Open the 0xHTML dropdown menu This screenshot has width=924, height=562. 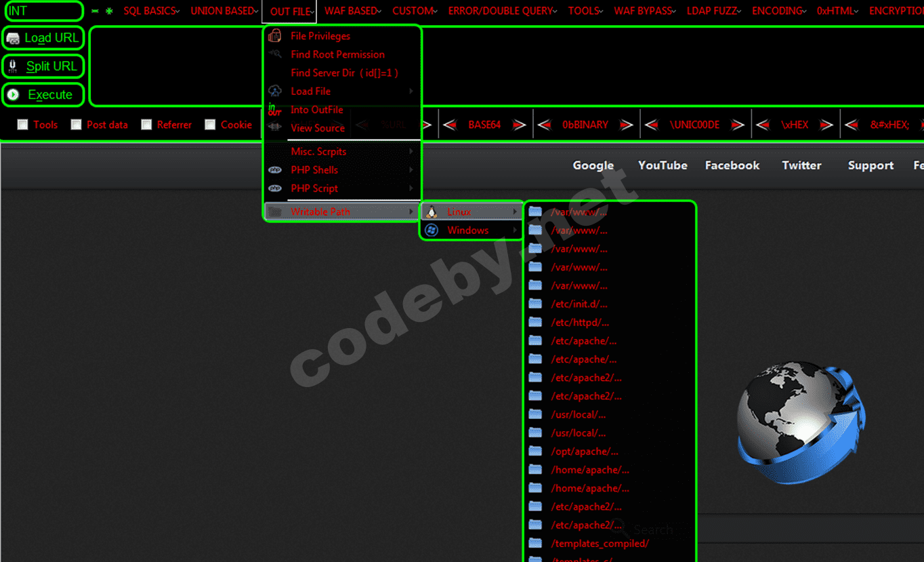838,11
